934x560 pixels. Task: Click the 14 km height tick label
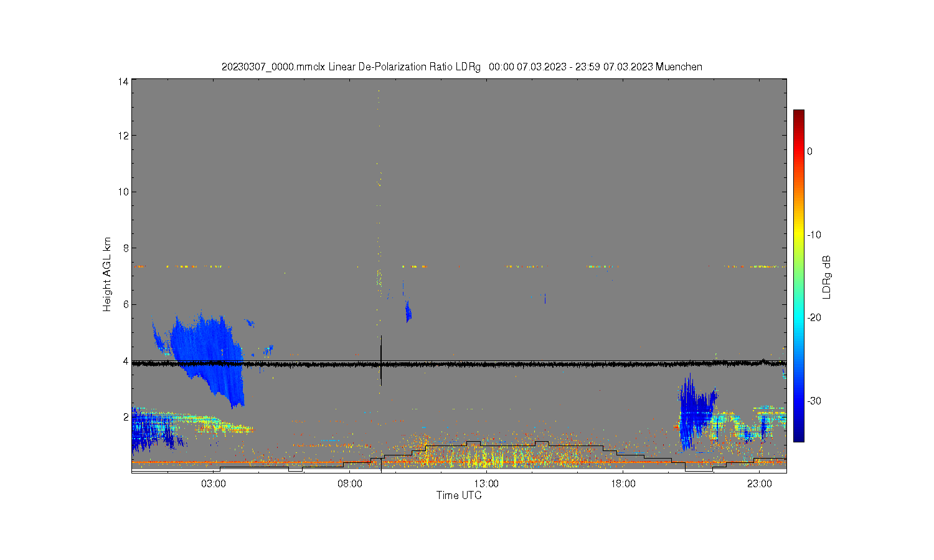pyautogui.click(x=124, y=82)
